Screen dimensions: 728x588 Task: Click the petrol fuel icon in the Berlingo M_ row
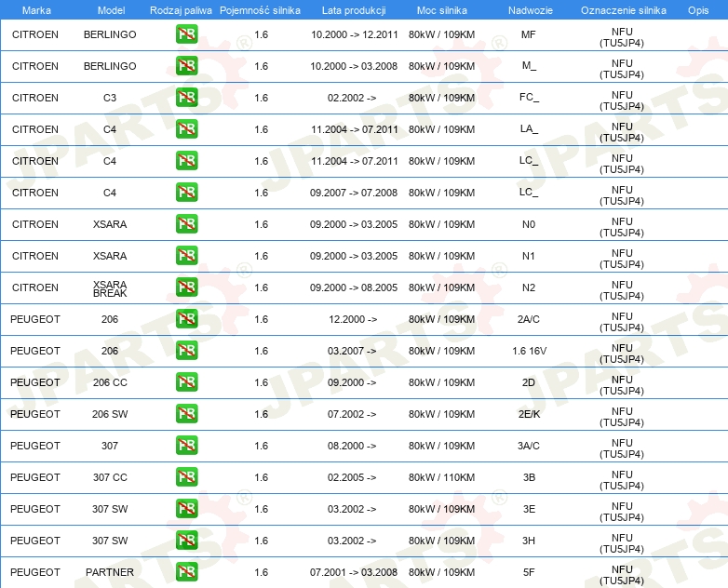click(186, 66)
